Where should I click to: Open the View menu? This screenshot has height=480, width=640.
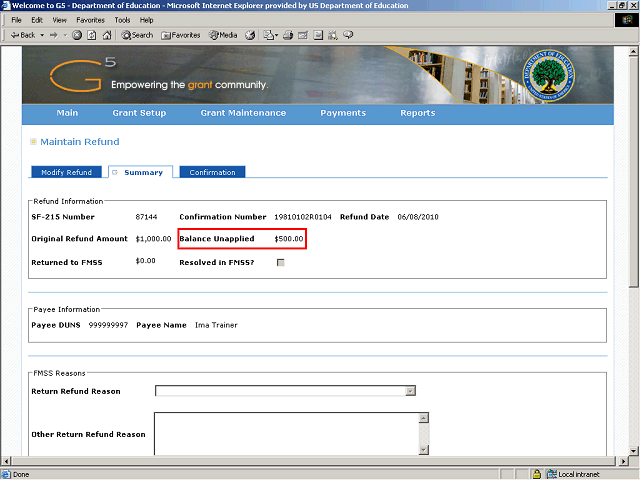[x=59, y=20]
